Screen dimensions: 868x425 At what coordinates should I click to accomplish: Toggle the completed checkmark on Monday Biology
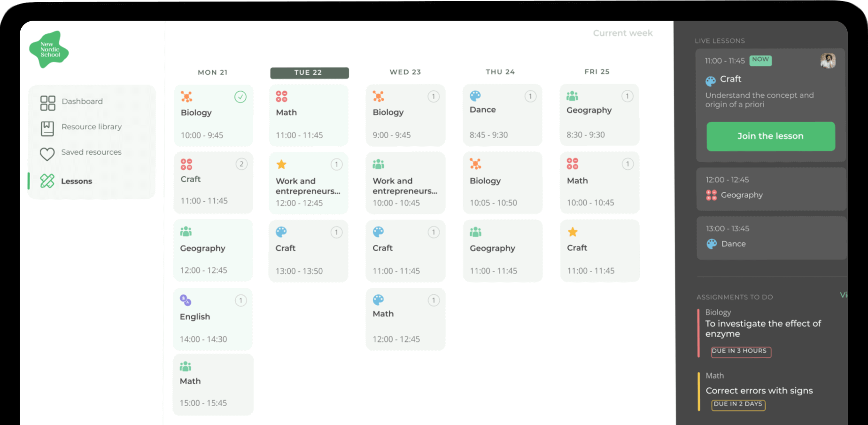pos(240,97)
